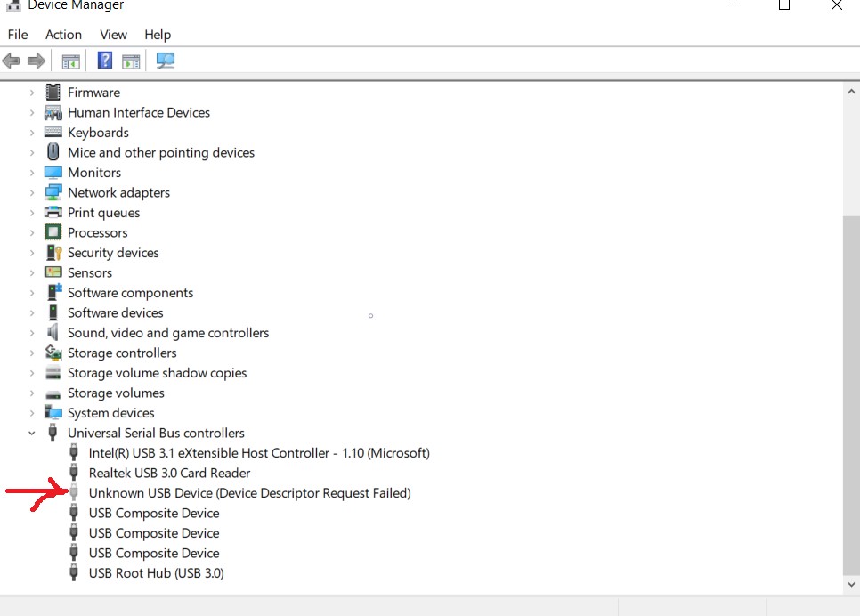
Task: Click the System devices icon
Action: [53, 412]
